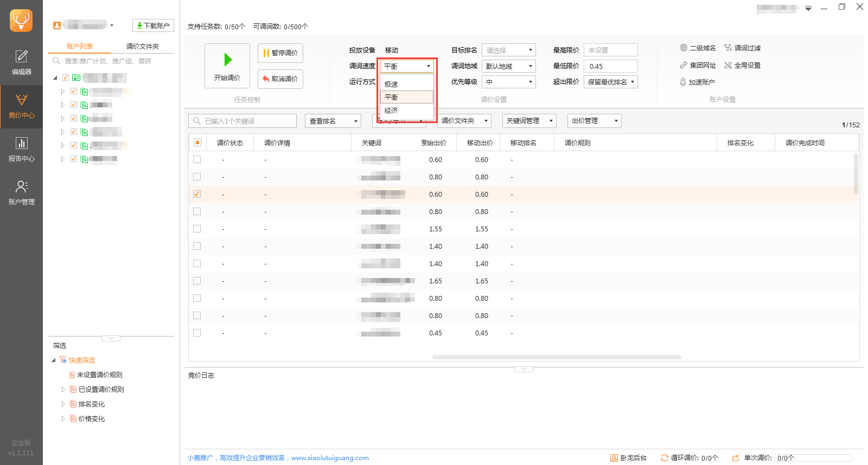Open the 调价文件夹 toolbar dropdown

[x=464, y=121]
